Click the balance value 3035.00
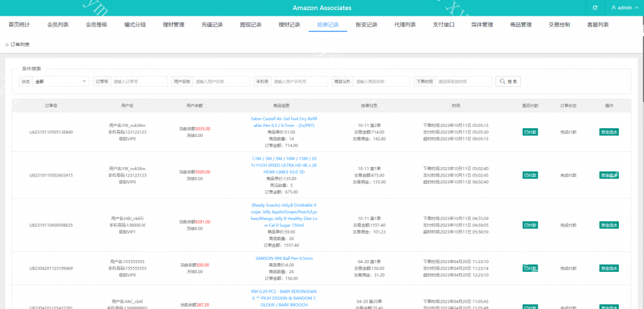 203,129
